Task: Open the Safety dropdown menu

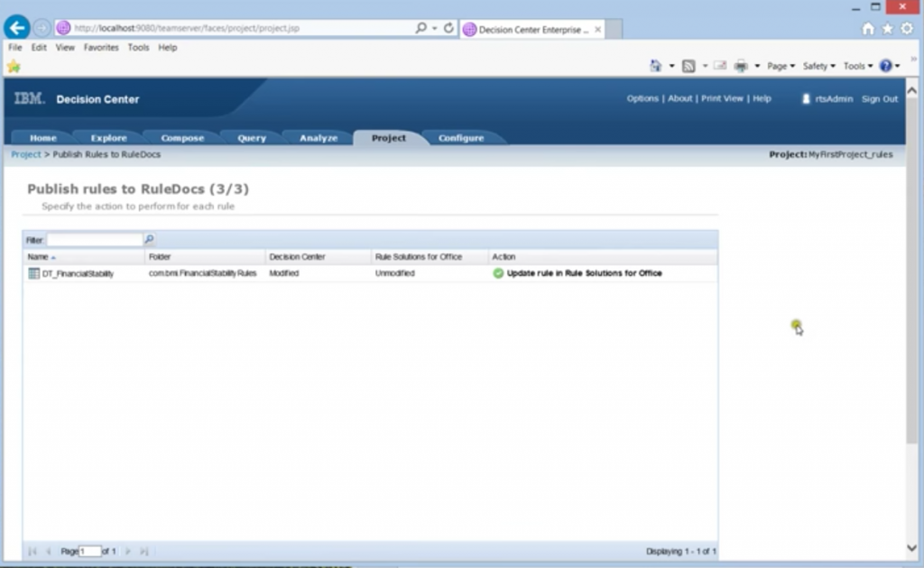Action: [x=818, y=66]
